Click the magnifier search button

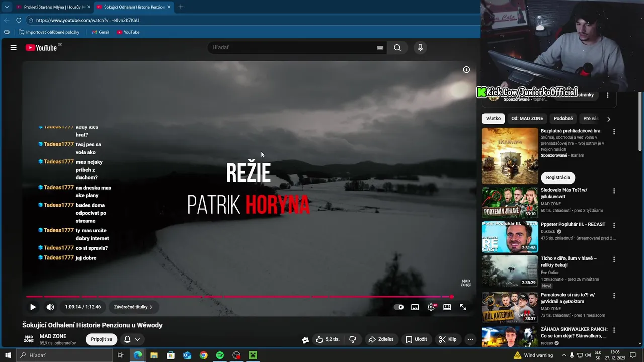[397, 48]
